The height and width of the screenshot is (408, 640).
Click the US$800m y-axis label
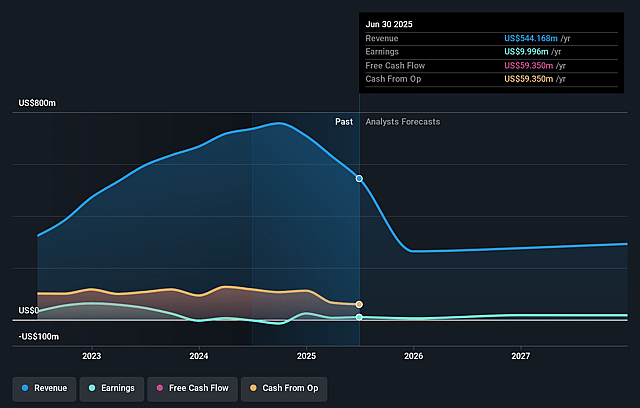click(x=37, y=103)
